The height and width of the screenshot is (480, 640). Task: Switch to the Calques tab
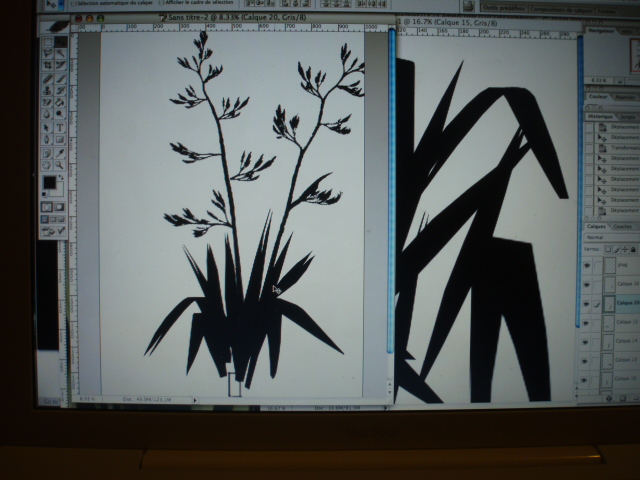coord(596,226)
